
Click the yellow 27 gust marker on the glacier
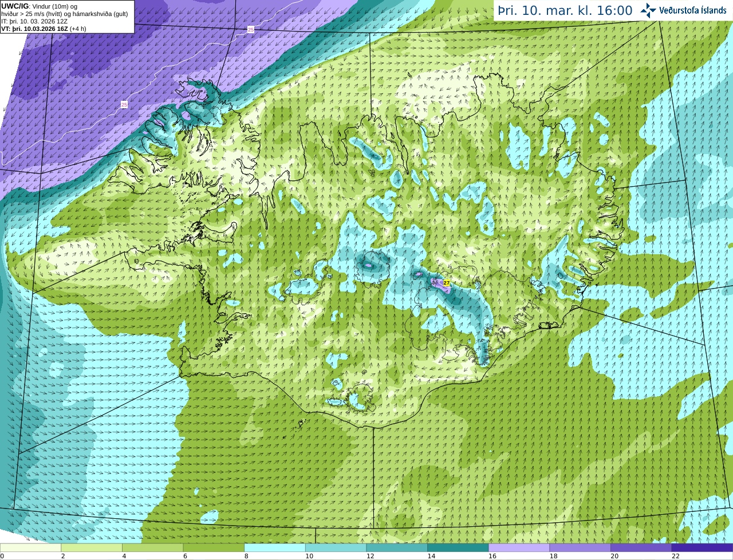[446, 283]
